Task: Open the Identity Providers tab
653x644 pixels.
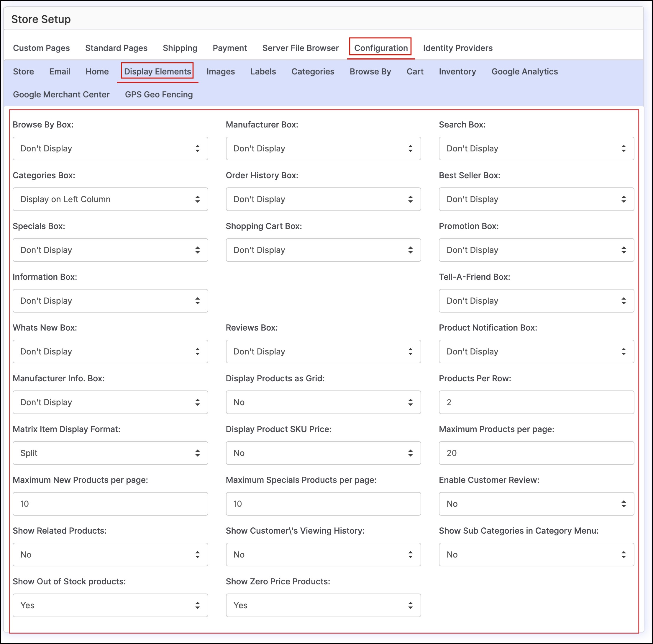Action: tap(458, 48)
